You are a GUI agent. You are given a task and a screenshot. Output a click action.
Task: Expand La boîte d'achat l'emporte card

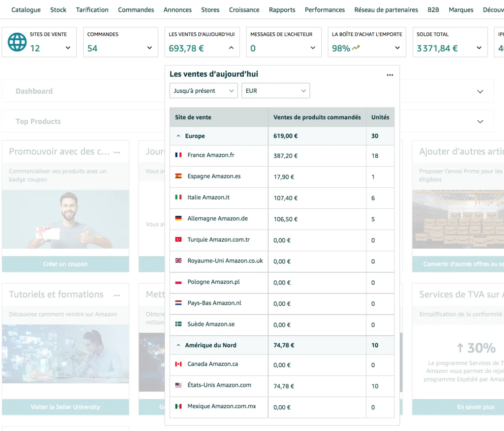coord(398,48)
